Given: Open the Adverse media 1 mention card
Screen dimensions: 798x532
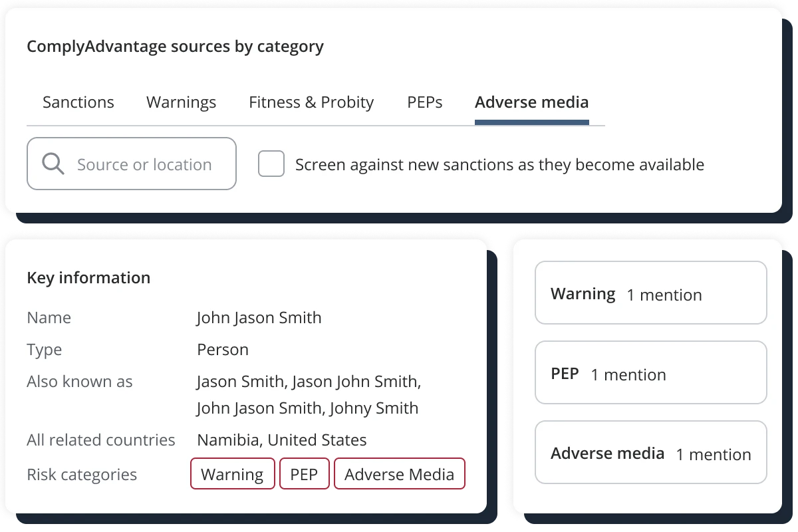Looking at the screenshot, I should (651, 453).
